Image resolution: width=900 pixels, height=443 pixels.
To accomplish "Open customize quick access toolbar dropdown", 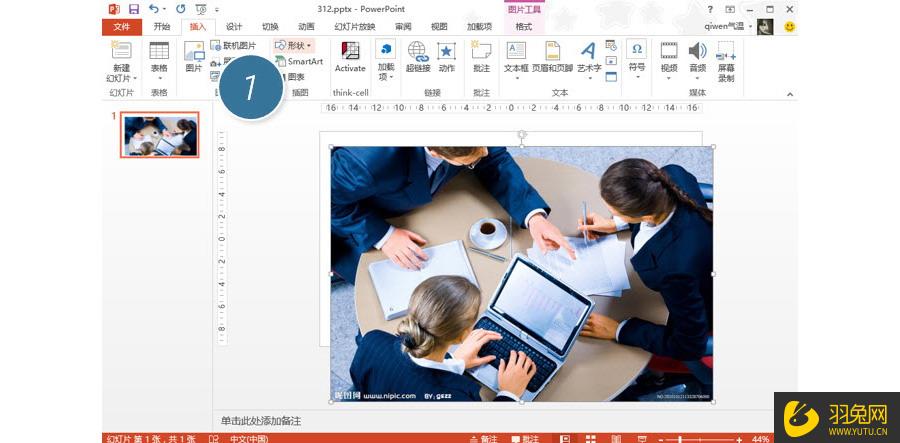I will pyautogui.click(x=217, y=10).
